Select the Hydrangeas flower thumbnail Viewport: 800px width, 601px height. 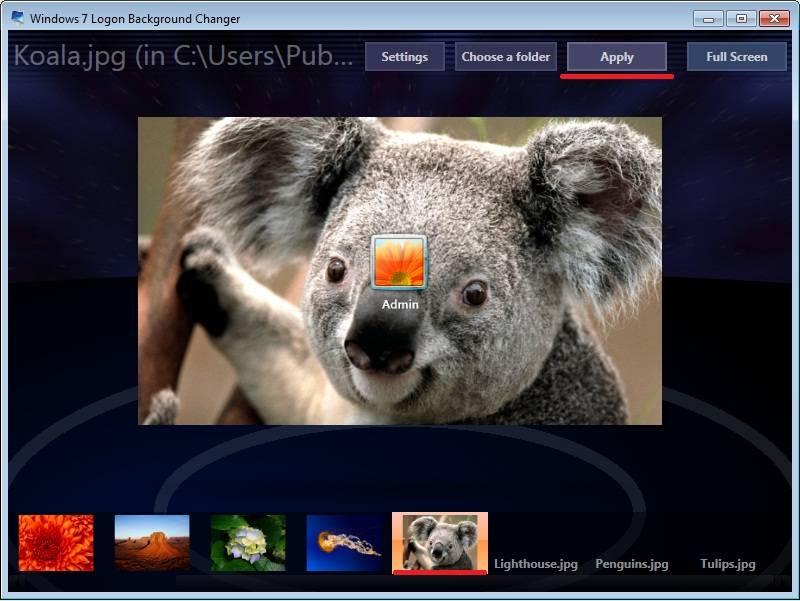pyautogui.click(x=248, y=543)
